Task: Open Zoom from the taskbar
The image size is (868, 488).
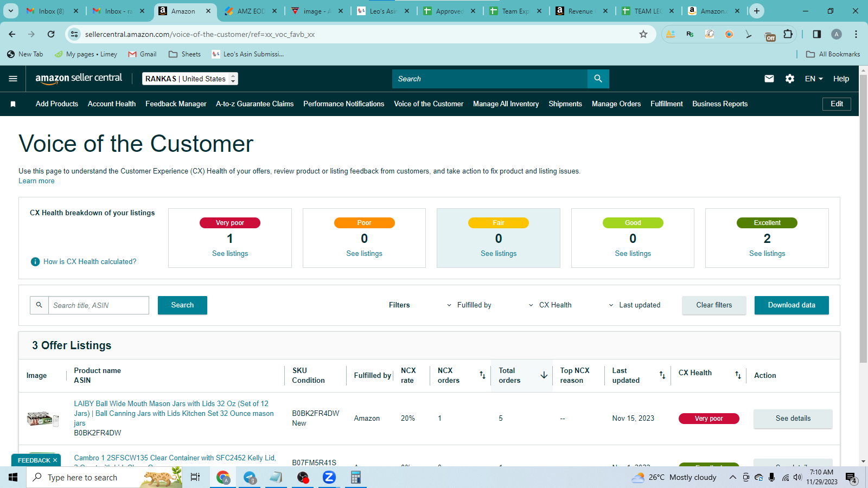Action: click(x=329, y=477)
